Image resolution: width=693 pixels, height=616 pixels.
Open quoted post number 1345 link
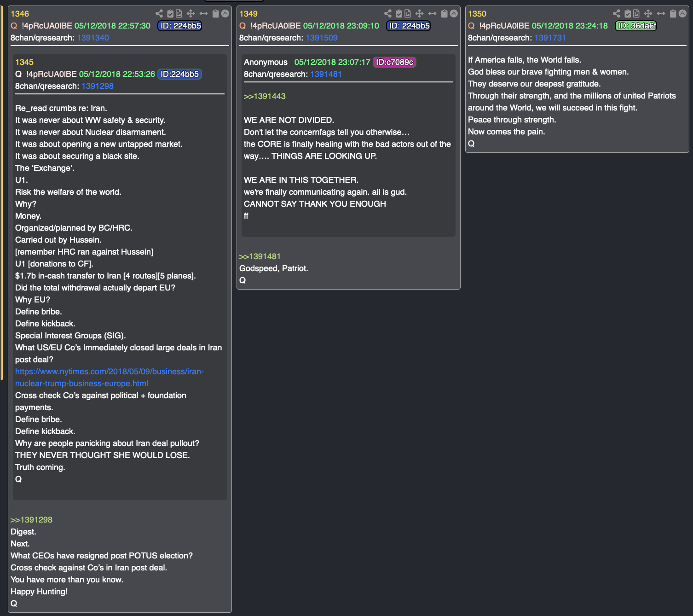click(x=24, y=62)
